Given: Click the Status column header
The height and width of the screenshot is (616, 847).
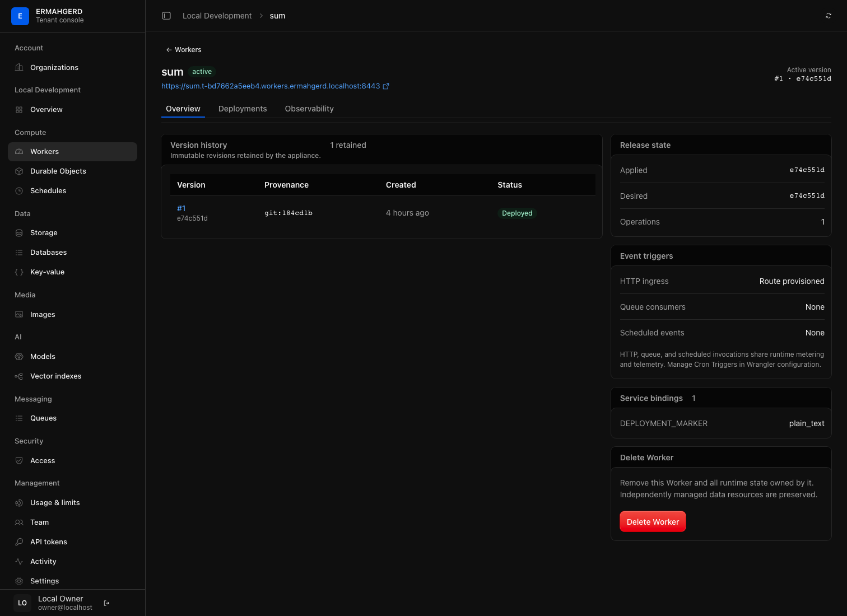Looking at the screenshot, I should (510, 185).
